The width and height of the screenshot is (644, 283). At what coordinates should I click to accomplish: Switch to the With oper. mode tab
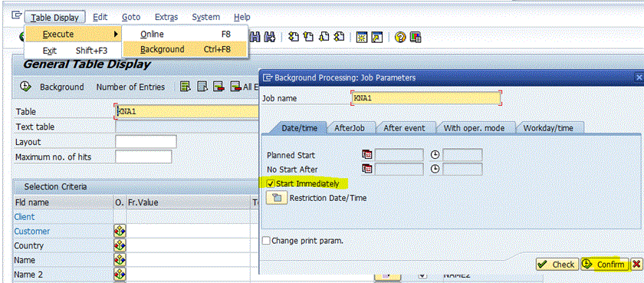click(x=474, y=128)
